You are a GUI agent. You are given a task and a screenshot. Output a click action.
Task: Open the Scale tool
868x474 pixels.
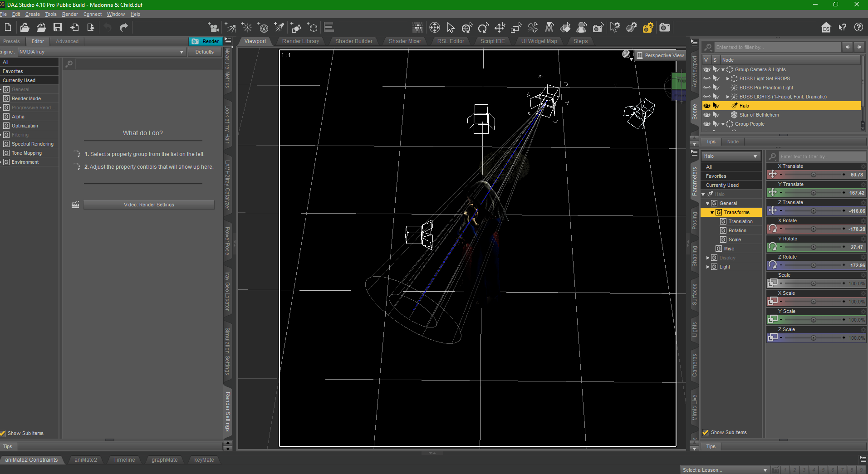point(516,28)
